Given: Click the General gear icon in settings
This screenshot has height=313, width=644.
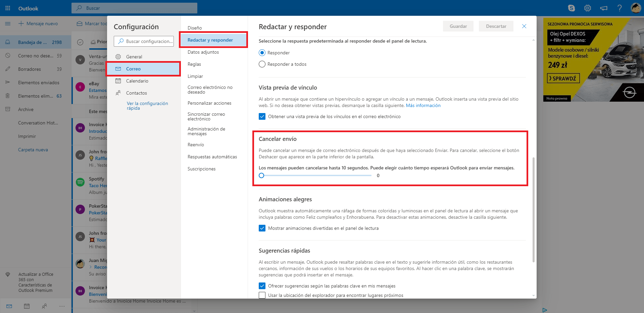Looking at the screenshot, I should pyautogui.click(x=118, y=57).
